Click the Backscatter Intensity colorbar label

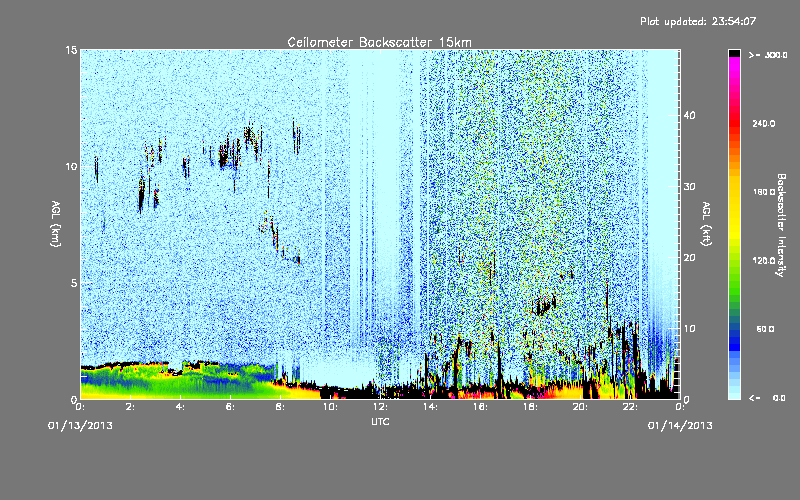pos(781,225)
